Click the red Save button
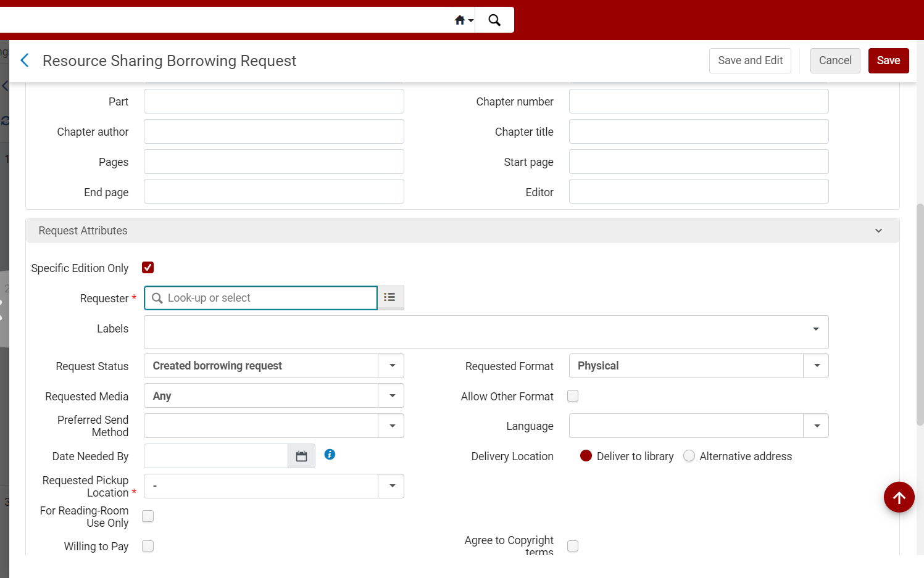Image resolution: width=924 pixels, height=578 pixels. click(888, 60)
